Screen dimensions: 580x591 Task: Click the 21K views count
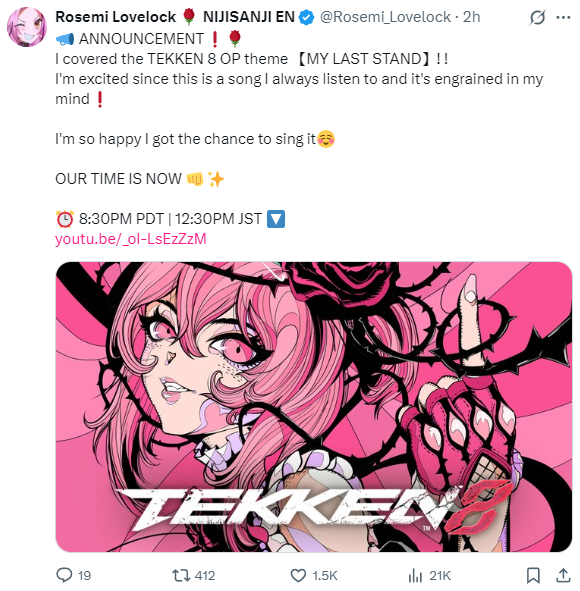tap(440, 576)
